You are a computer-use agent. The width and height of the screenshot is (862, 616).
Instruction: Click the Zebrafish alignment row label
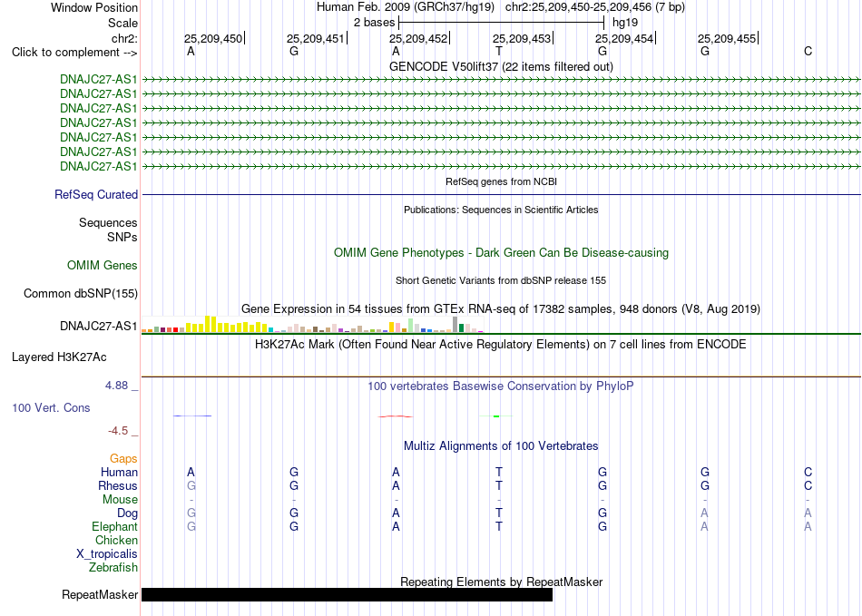pyautogui.click(x=113, y=567)
